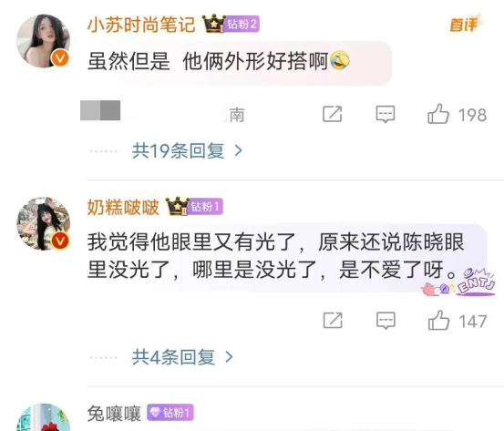Tap the 钻粉2 badge
504x431 pixels.
tap(242, 24)
